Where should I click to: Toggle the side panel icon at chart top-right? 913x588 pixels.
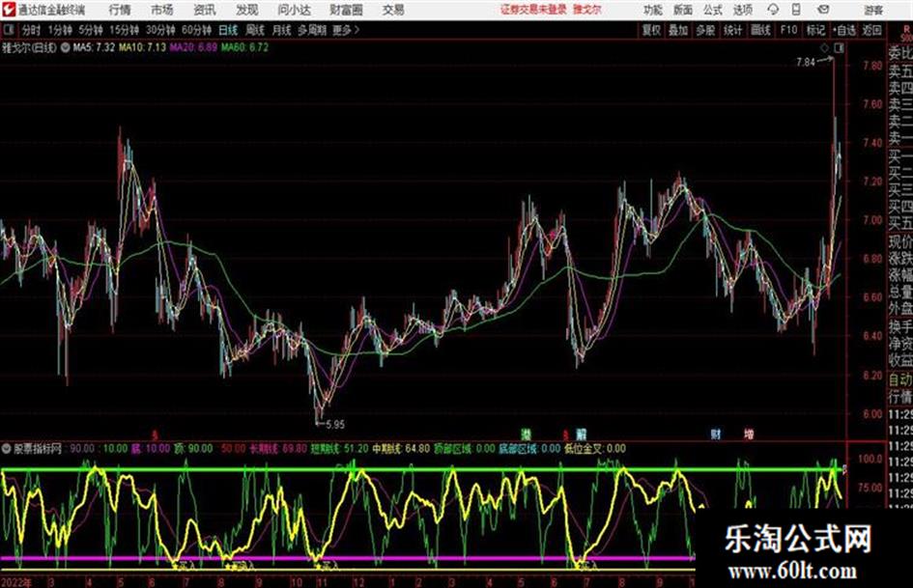click(x=839, y=48)
